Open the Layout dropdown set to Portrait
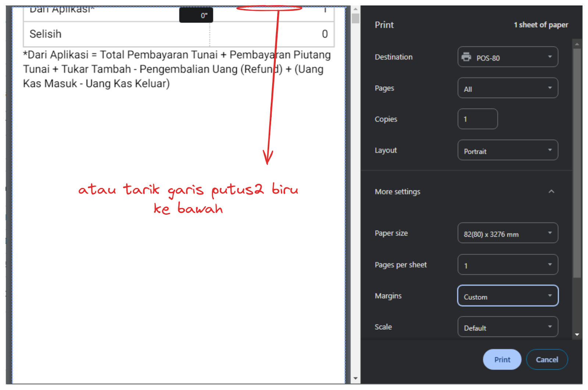The height and width of the screenshot is (390, 588). click(x=508, y=150)
